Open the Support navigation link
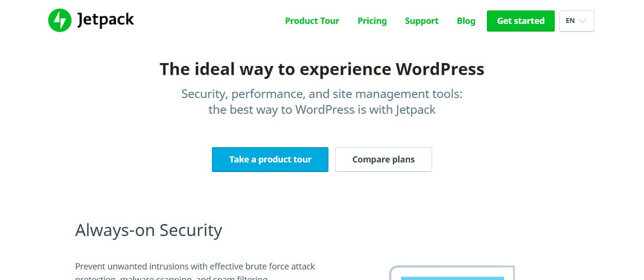Viewport: 644px width, 280px height. [x=422, y=21]
